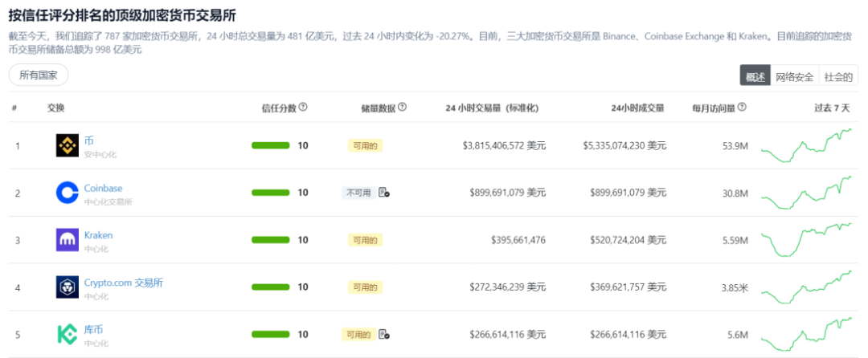
Task: Open the Kraken exchange link
Action: 99,235
